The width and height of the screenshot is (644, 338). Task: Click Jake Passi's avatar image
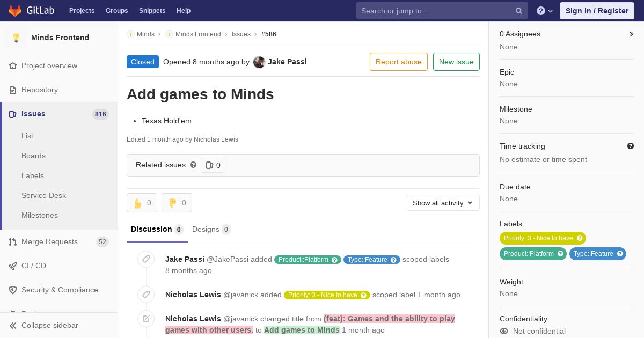(259, 62)
